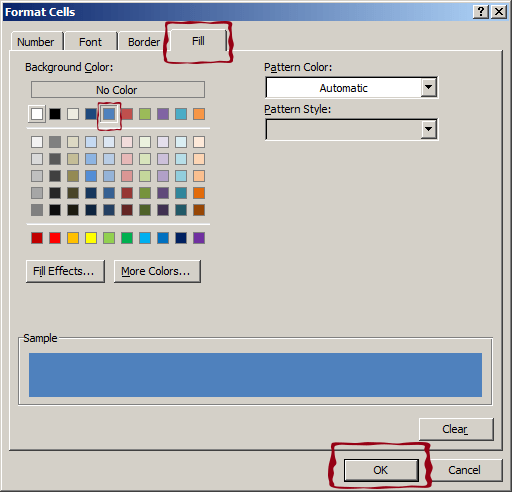Pick darkest maroon swatch in last tint row
The width and height of the screenshot is (512, 492).
(127, 210)
